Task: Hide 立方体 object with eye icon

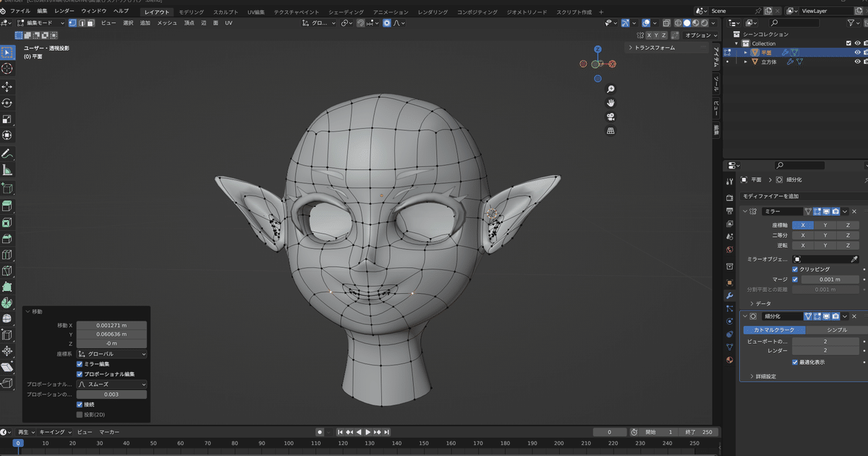Action: pyautogui.click(x=858, y=62)
